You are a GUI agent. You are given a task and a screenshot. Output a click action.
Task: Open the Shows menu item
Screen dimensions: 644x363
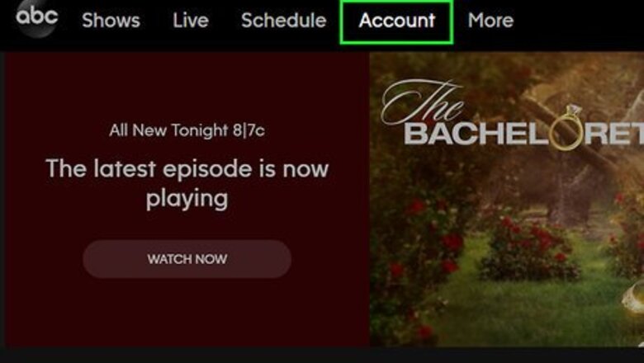tap(111, 21)
